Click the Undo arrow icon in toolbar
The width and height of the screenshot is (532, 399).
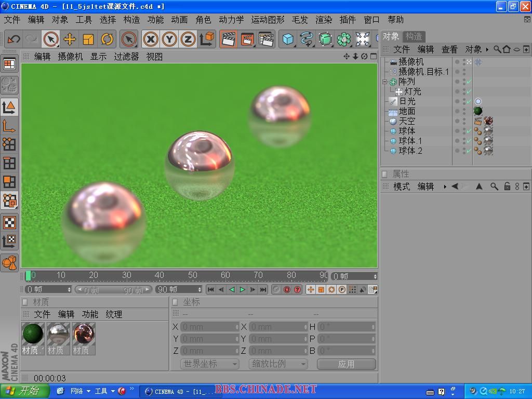click(x=14, y=39)
